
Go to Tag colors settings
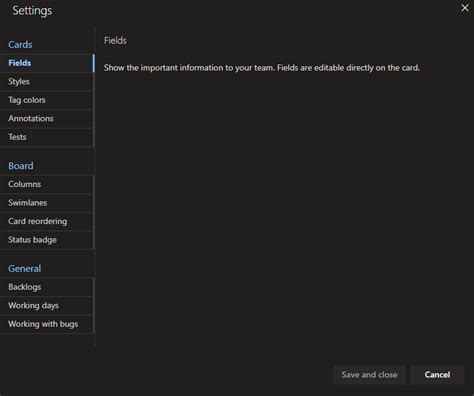47,100
